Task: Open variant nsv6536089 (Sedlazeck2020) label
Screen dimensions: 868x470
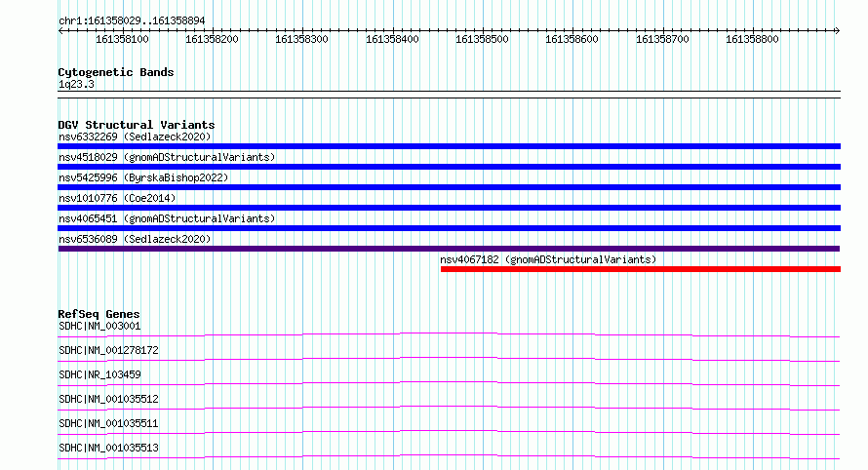Action: click(135, 239)
